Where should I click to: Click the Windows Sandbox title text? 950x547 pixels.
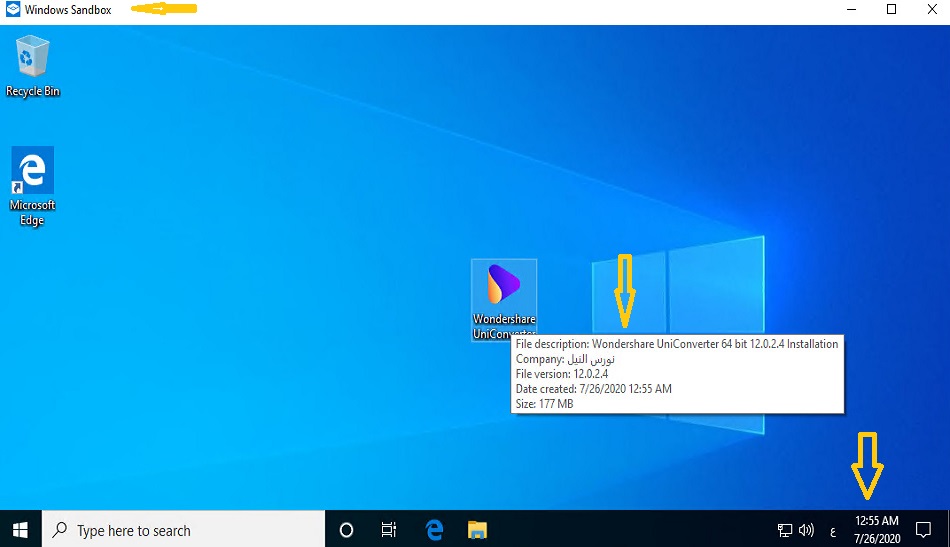(x=68, y=10)
